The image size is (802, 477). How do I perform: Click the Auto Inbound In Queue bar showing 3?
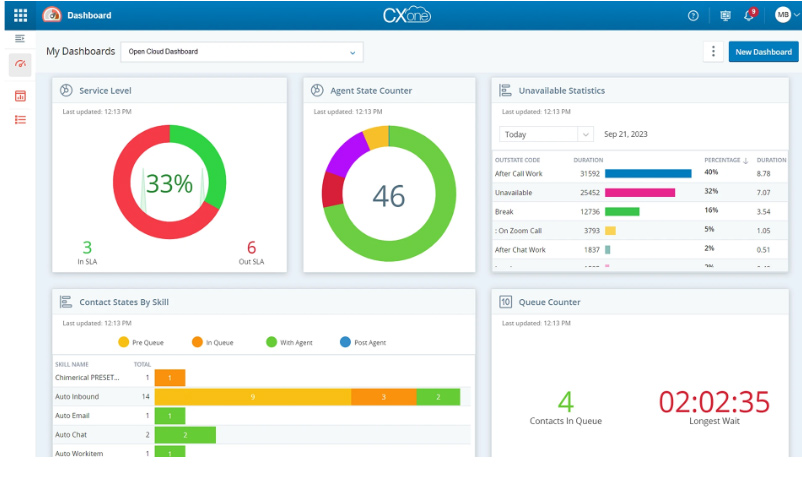tap(384, 397)
